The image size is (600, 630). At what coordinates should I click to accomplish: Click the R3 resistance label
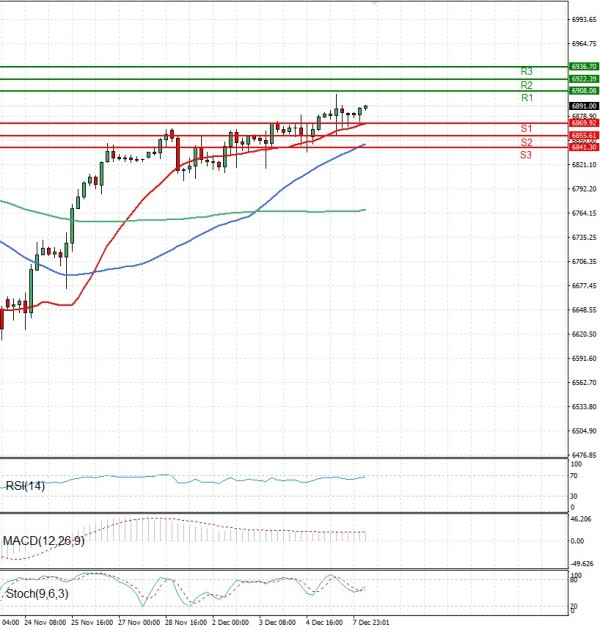coord(526,72)
